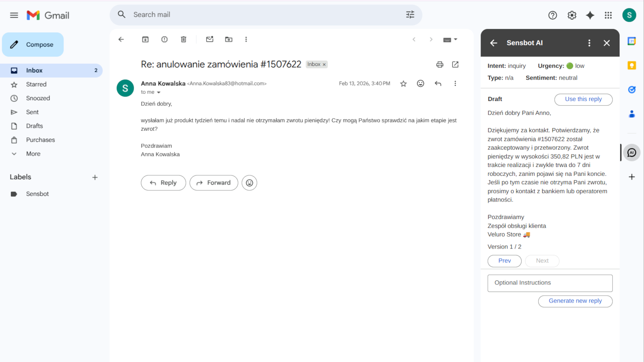Viewport: 644px width, 362px height.
Task: Focus the Optional Instructions field
Action: tap(550, 283)
